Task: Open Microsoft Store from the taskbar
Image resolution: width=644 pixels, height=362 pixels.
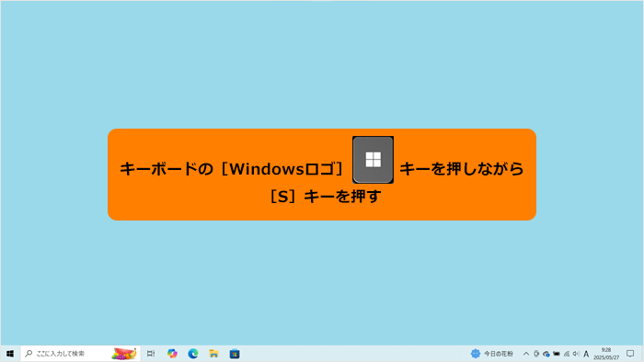Action: pyautogui.click(x=235, y=354)
